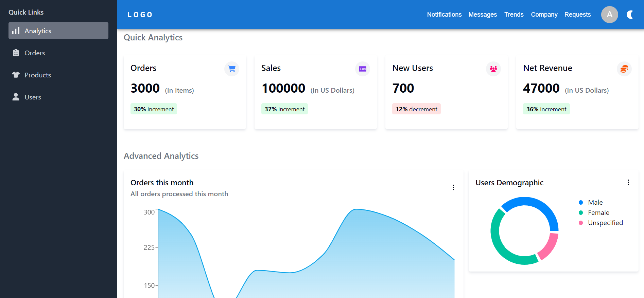Open Trends in the top bar

[x=514, y=15]
